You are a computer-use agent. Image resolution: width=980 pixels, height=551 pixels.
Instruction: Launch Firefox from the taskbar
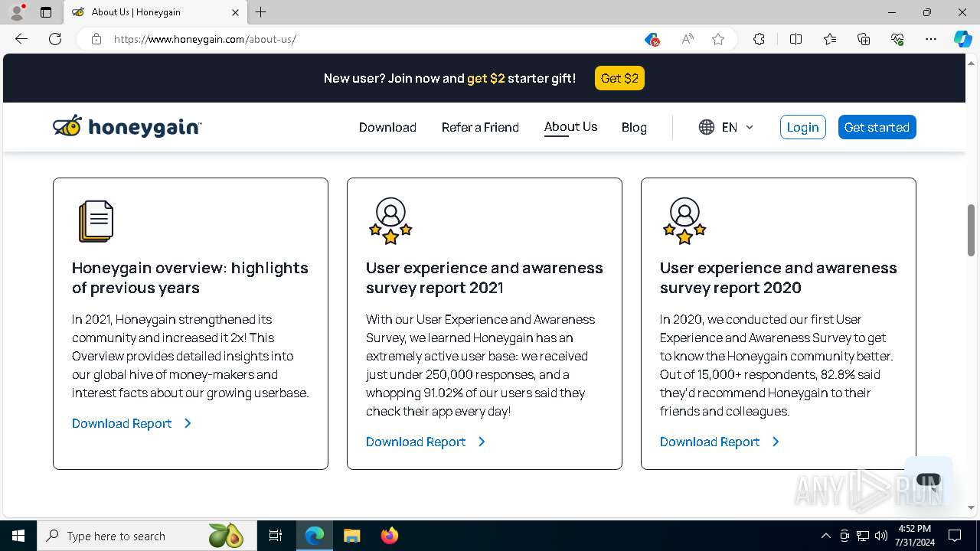coord(390,536)
